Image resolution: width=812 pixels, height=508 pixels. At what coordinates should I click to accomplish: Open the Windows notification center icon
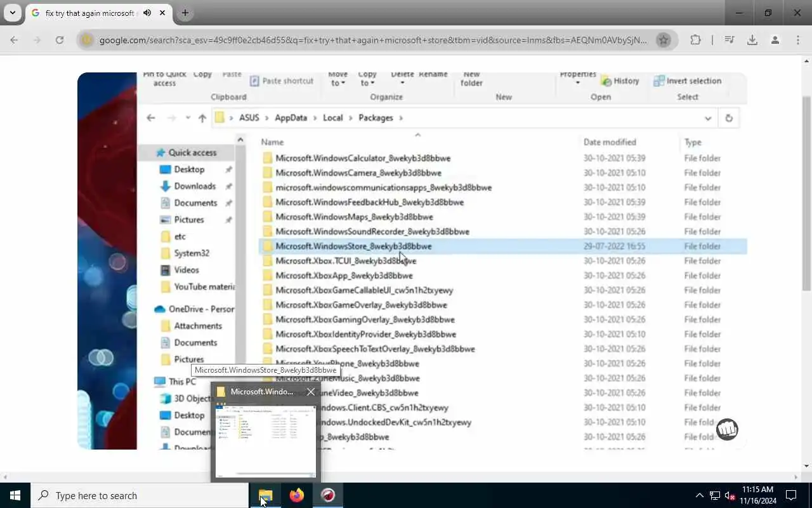click(x=791, y=495)
